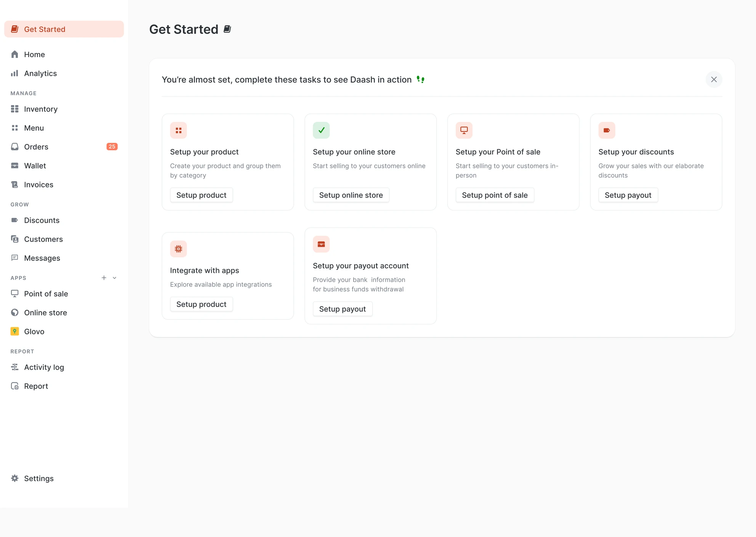
Task: Click the Home house icon
Action: (x=15, y=54)
